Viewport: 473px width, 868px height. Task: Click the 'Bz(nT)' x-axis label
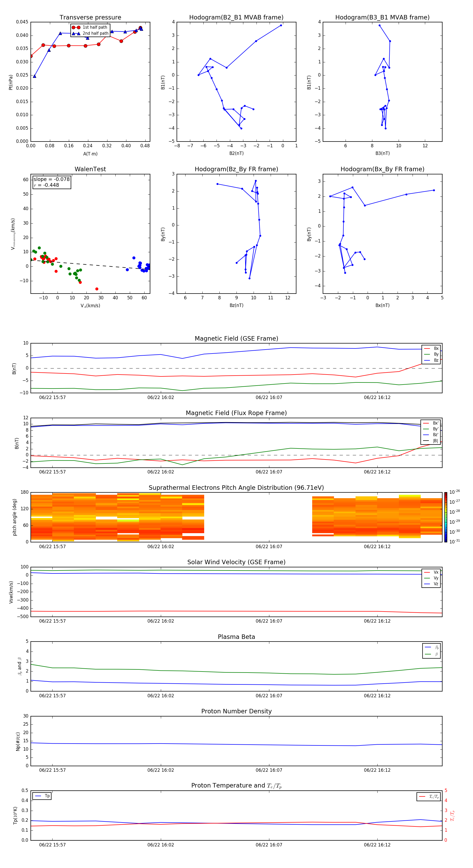(x=236, y=305)
